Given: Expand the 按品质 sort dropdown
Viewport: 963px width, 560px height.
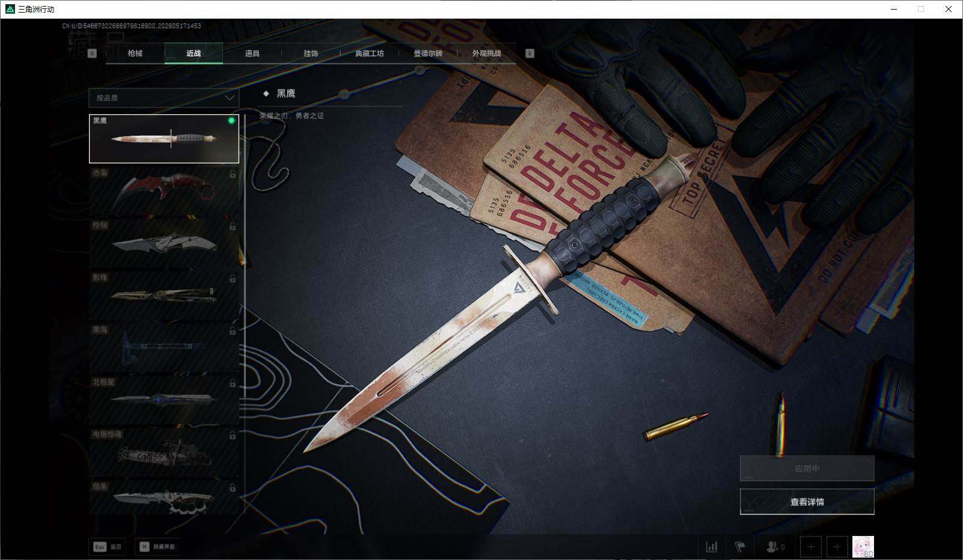Looking at the screenshot, I should pyautogui.click(x=164, y=98).
